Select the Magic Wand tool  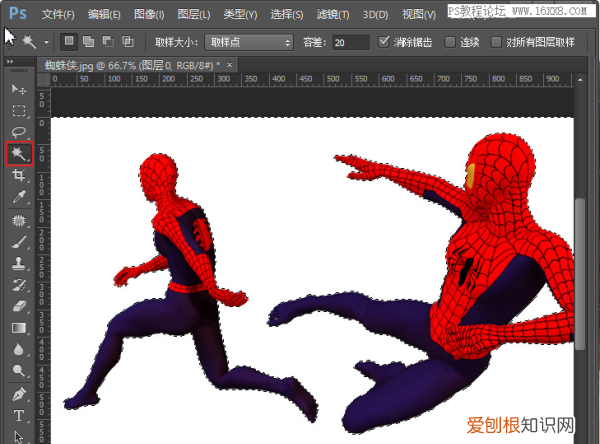coord(18,154)
